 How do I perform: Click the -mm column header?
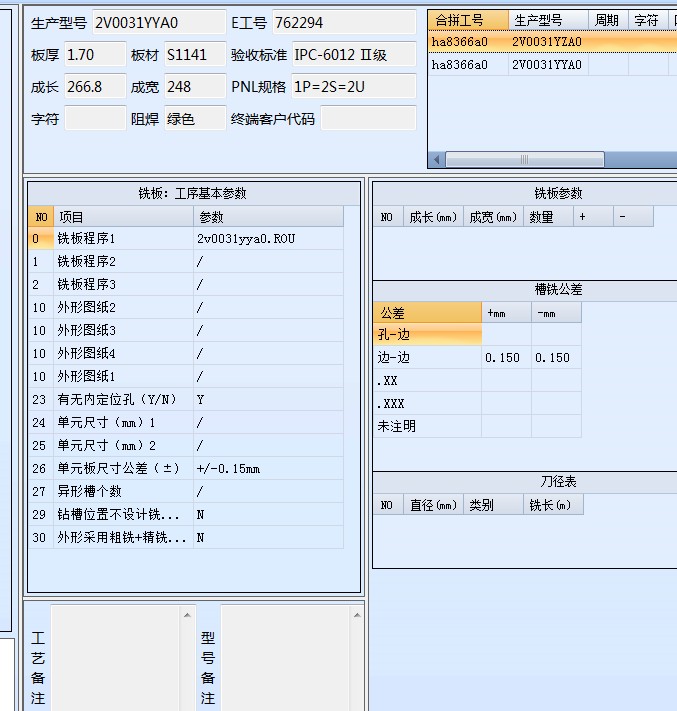click(x=556, y=313)
